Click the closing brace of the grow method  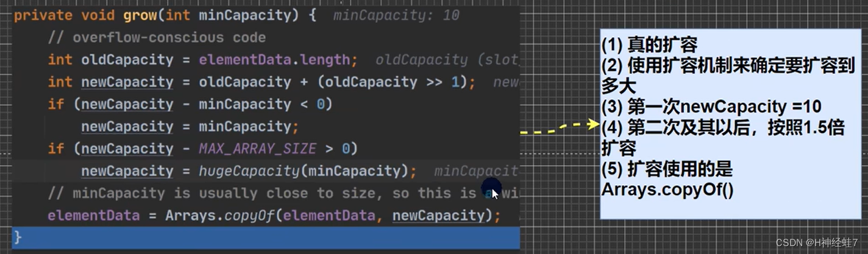[x=18, y=236]
